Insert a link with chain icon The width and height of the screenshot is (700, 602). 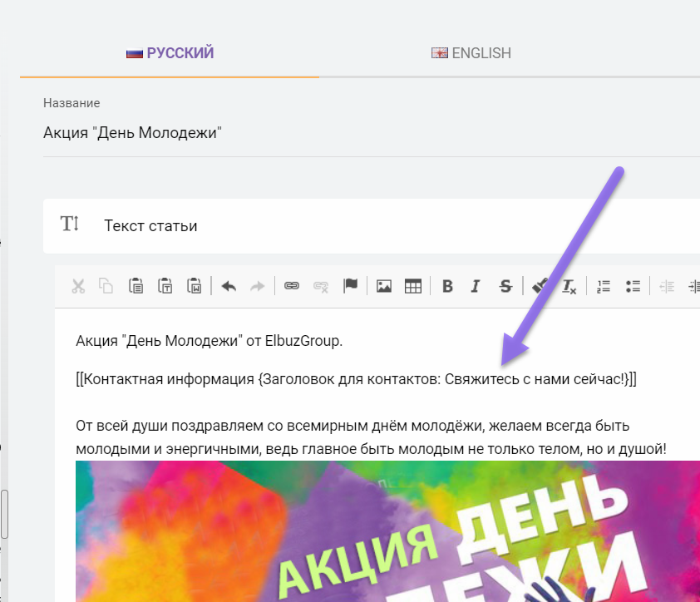point(291,287)
